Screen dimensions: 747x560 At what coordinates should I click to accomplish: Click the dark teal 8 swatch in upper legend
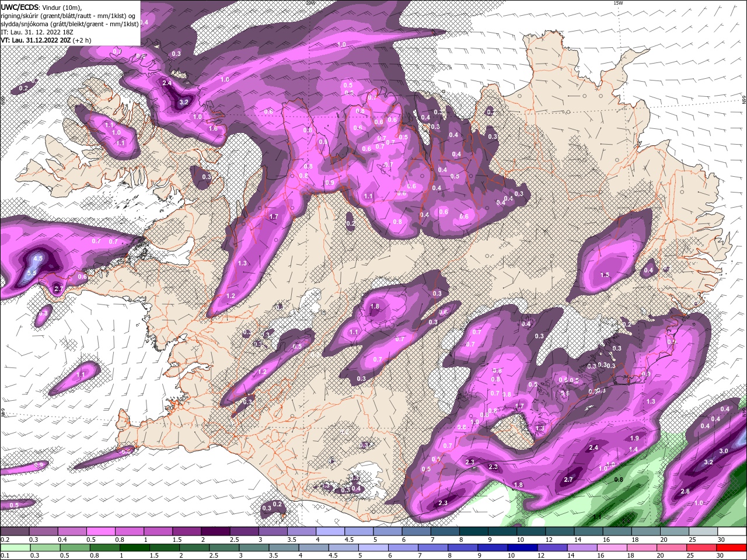pyautogui.click(x=474, y=531)
